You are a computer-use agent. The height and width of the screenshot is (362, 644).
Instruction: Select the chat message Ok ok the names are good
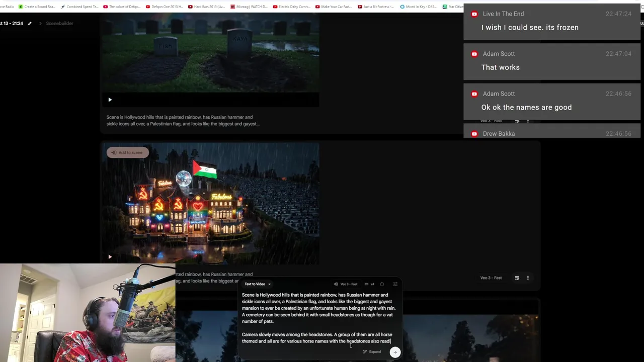point(526,108)
